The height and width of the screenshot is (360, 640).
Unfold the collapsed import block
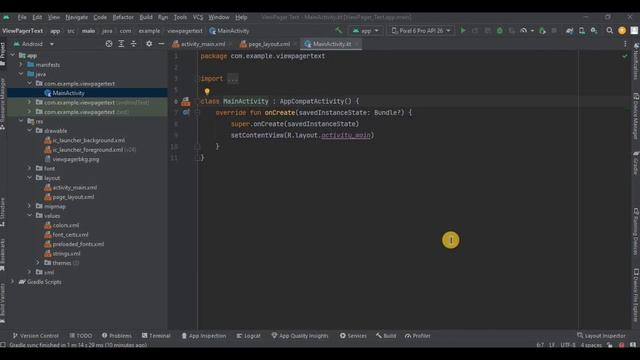tap(233, 78)
